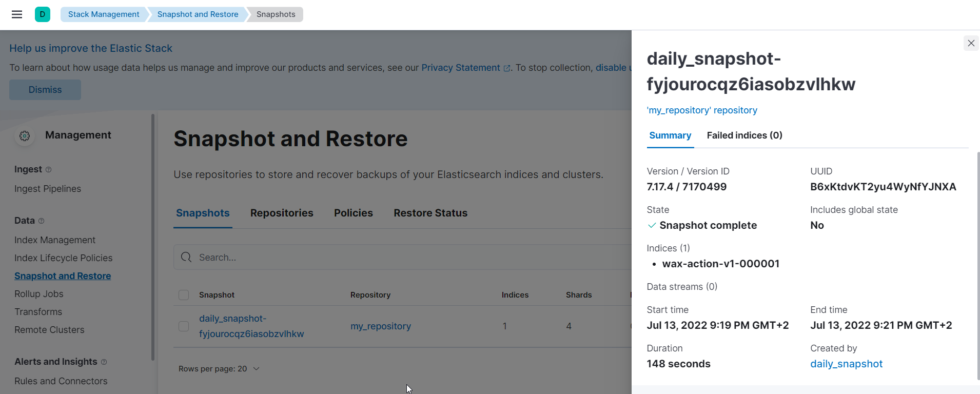Go to Index Management
This screenshot has width=980, height=394.
click(55, 240)
